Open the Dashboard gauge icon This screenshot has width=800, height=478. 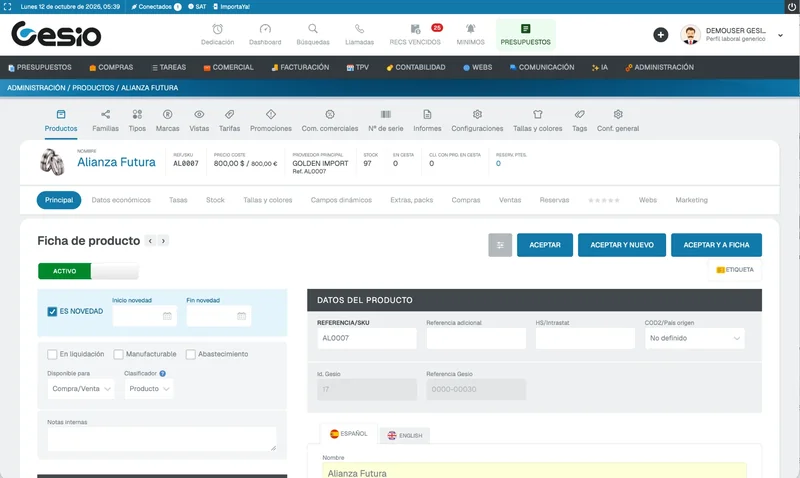tap(265, 29)
